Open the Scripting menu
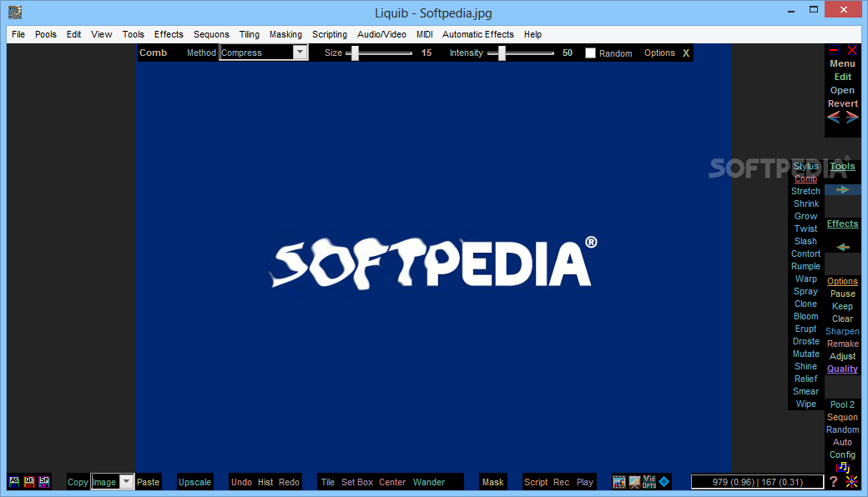The height and width of the screenshot is (497, 868). 330,34
